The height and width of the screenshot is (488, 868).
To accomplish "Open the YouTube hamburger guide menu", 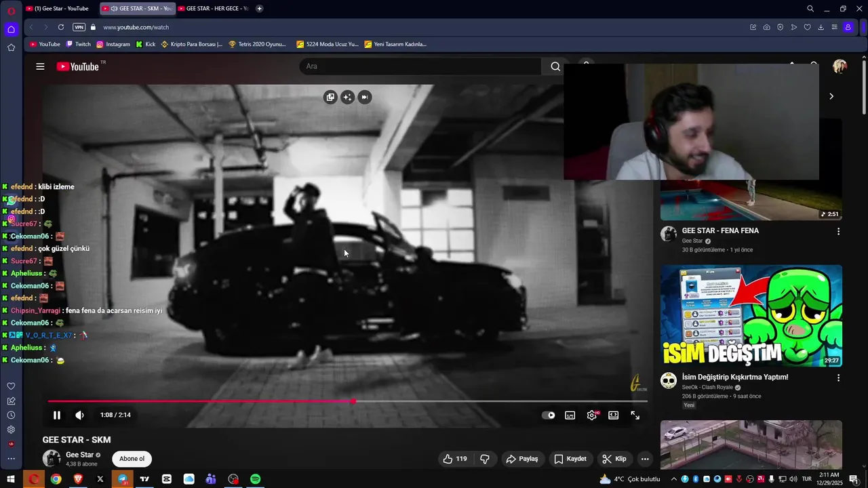I will (40, 66).
